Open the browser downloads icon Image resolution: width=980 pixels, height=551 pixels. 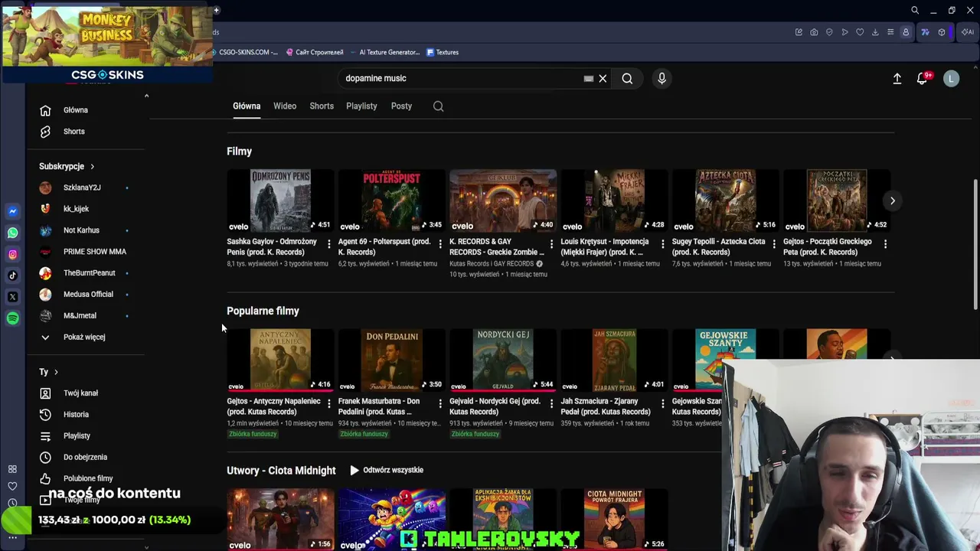875,32
